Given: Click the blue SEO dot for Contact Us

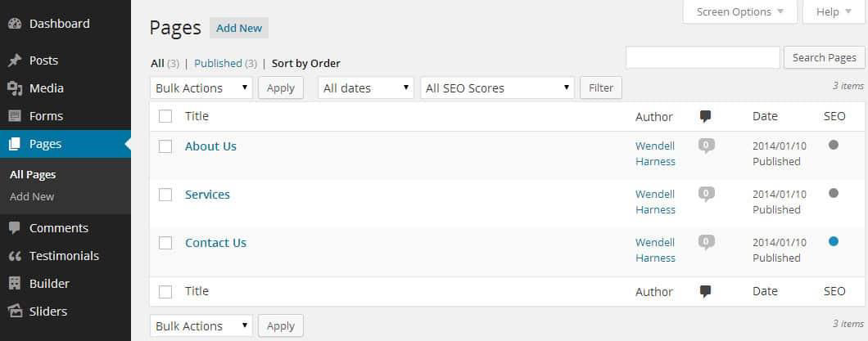Looking at the screenshot, I should 833,241.
